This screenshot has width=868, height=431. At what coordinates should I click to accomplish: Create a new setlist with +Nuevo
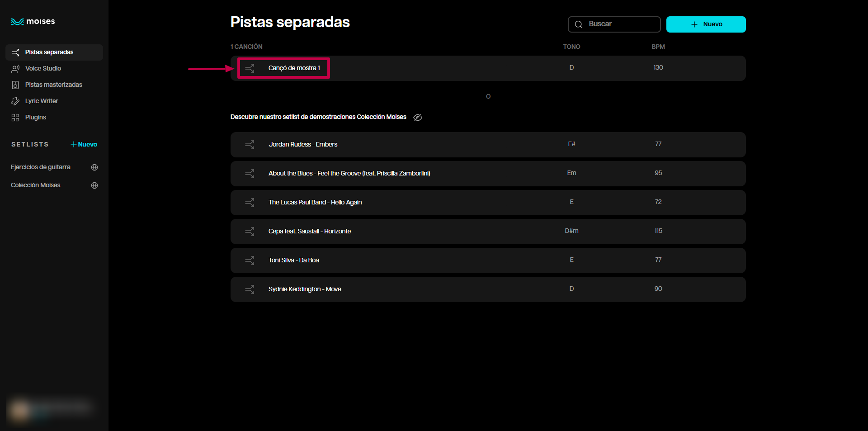tap(84, 144)
